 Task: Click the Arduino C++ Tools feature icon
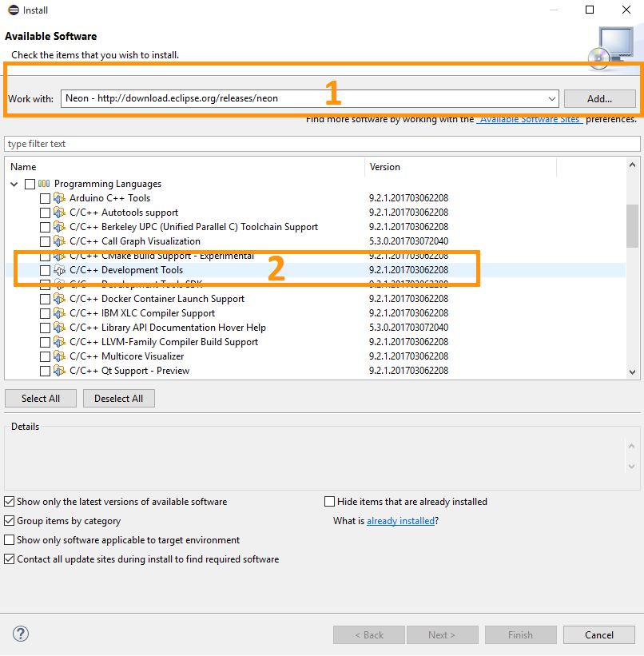tap(58, 197)
